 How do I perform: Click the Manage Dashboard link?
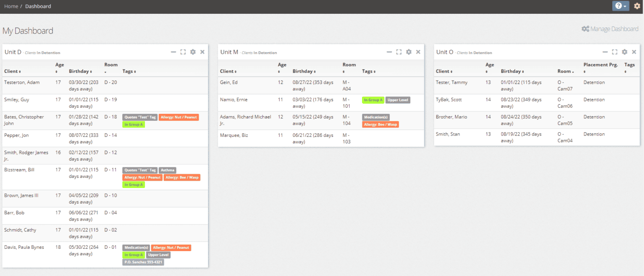[x=610, y=29]
